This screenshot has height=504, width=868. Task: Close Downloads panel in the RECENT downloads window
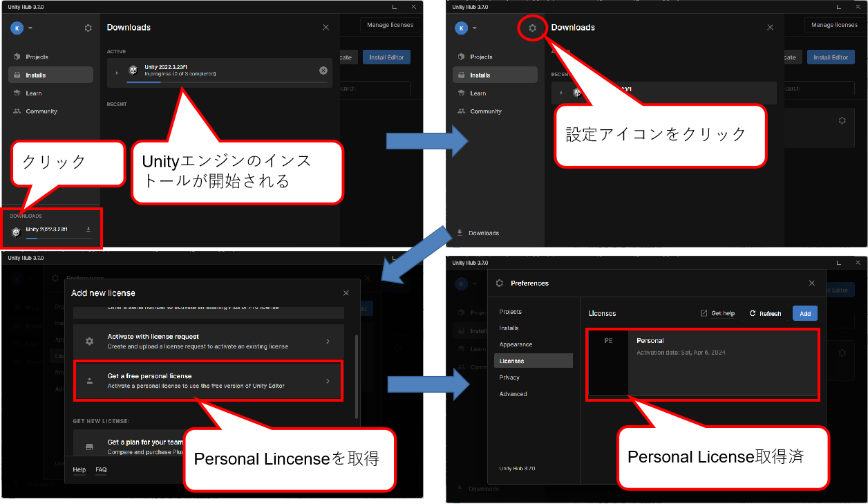[x=771, y=28]
